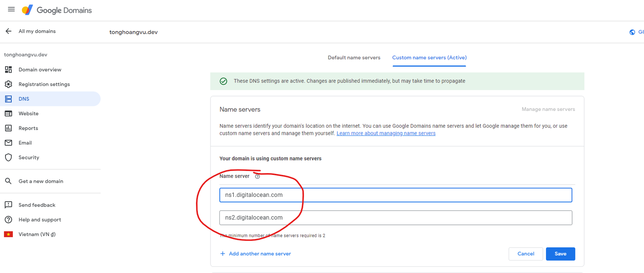Click the Save button
The width and height of the screenshot is (644, 273).
(x=560, y=254)
